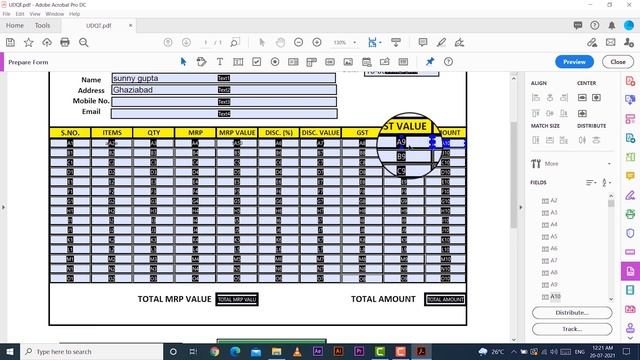
Task: Bookmark file with star icon
Action: point(29,42)
